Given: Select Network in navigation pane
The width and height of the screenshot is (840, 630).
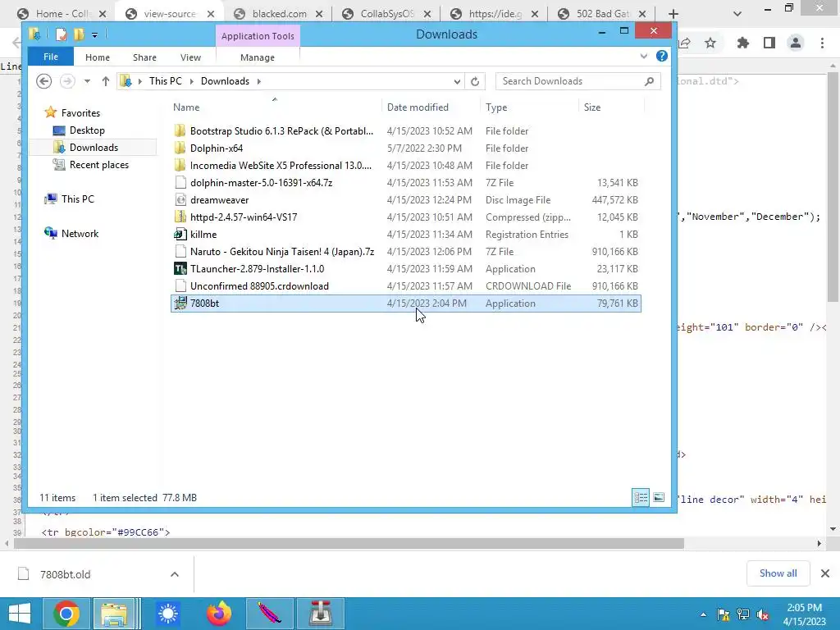Looking at the screenshot, I should [80, 234].
